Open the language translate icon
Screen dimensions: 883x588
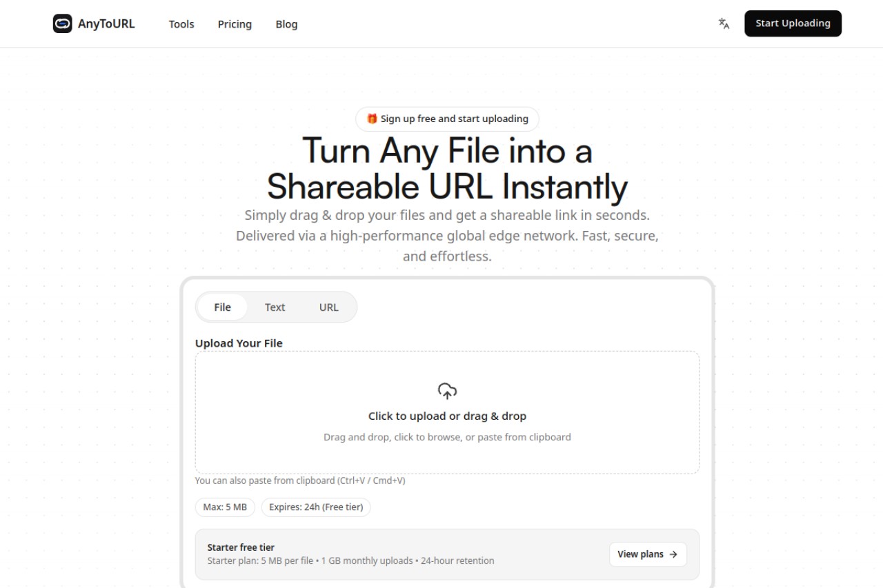pyautogui.click(x=724, y=23)
